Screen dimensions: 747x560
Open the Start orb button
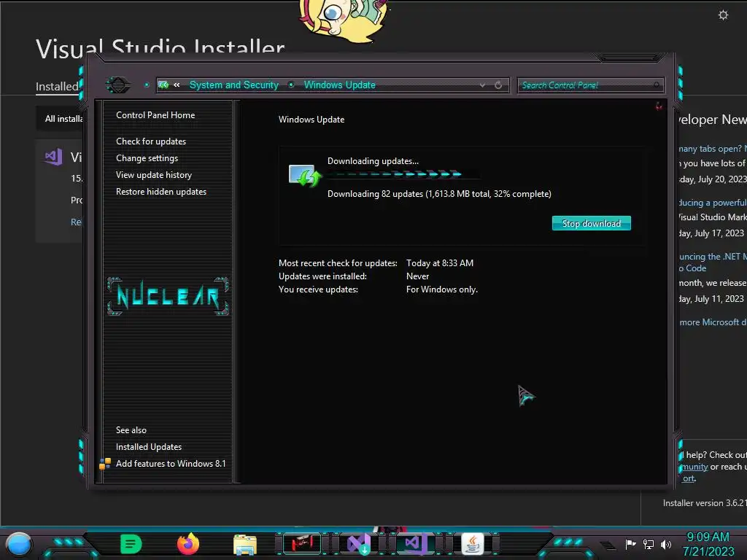[x=18, y=545]
